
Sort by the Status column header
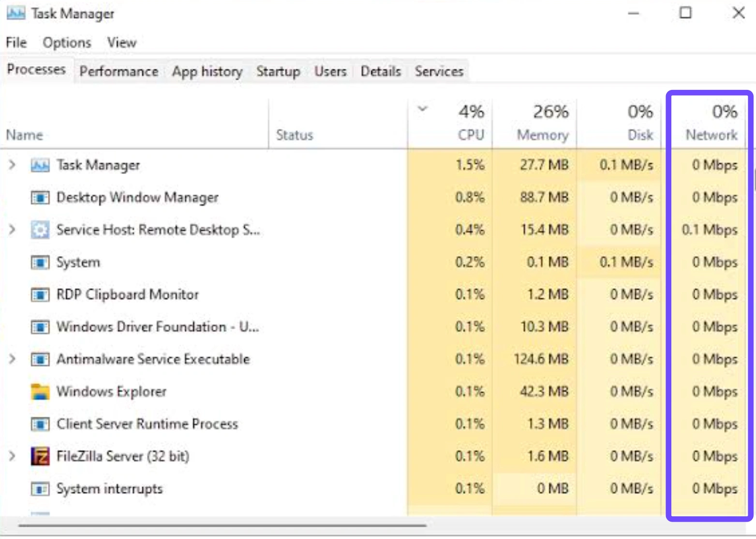[338, 124]
